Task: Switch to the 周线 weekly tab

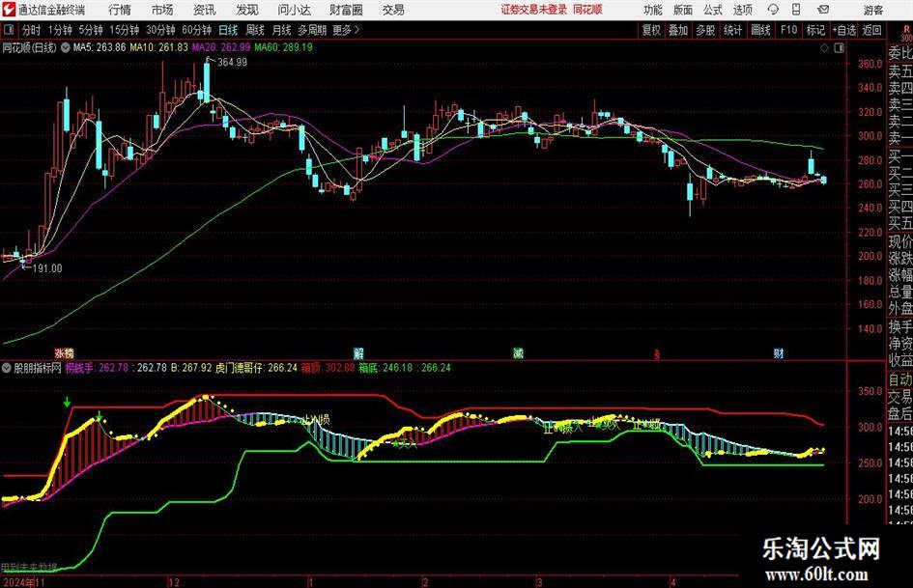Action: click(255, 30)
